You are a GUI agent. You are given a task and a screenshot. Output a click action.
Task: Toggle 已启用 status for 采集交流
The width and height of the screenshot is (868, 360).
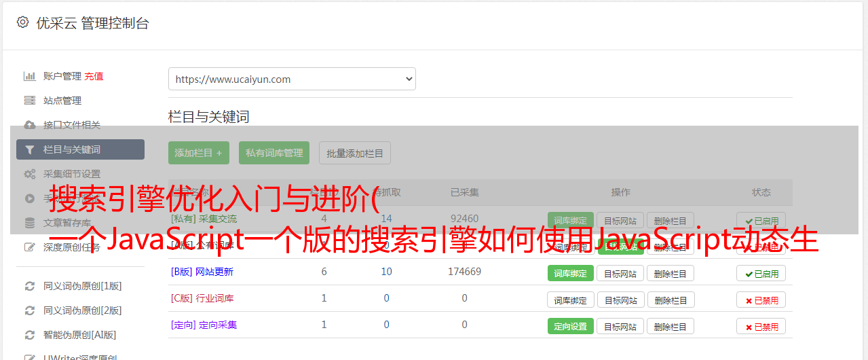click(x=761, y=220)
